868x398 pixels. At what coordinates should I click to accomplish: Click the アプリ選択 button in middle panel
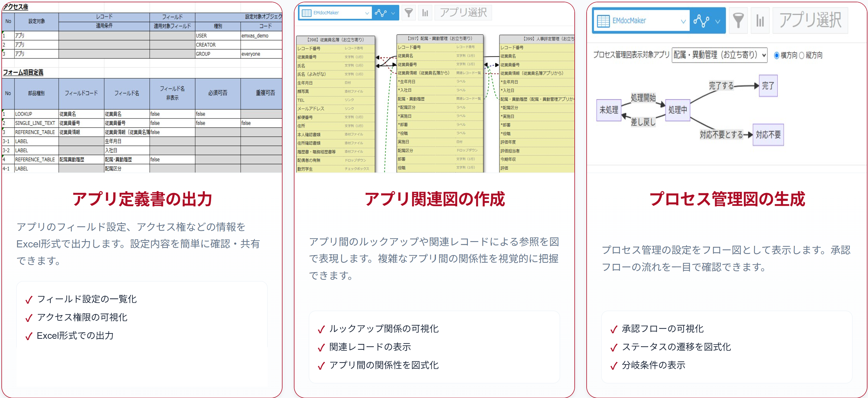[463, 13]
